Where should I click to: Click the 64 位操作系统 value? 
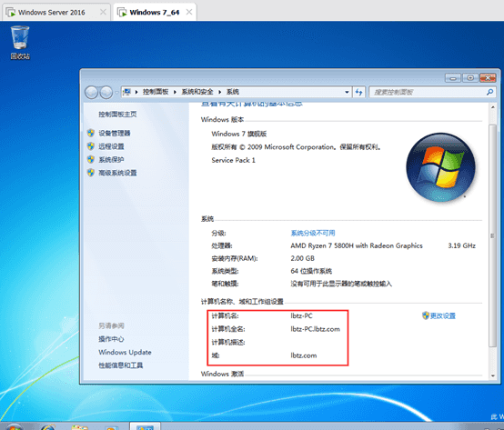coord(311,271)
